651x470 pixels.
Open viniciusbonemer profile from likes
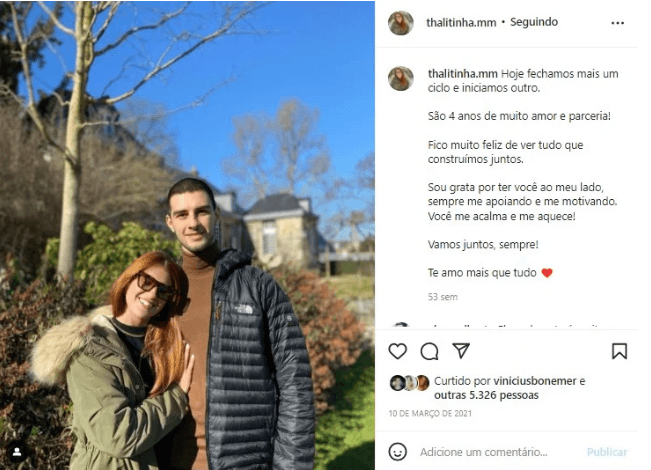click(x=535, y=381)
